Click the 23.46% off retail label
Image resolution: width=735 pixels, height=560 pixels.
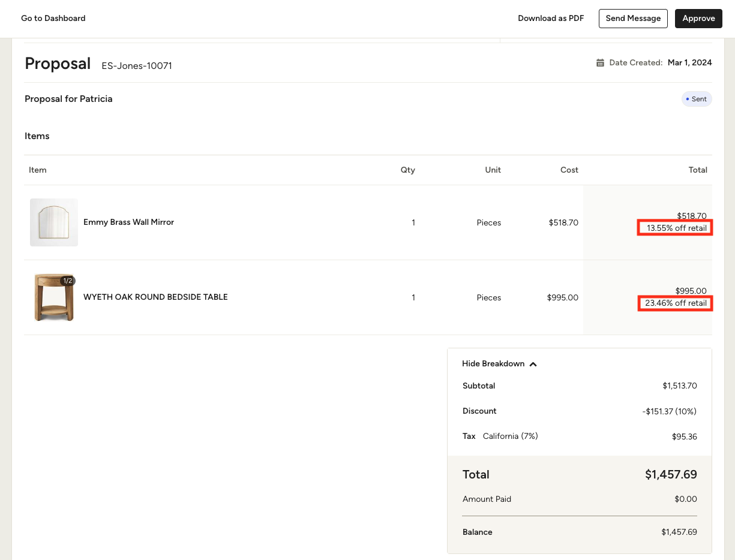(x=676, y=303)
